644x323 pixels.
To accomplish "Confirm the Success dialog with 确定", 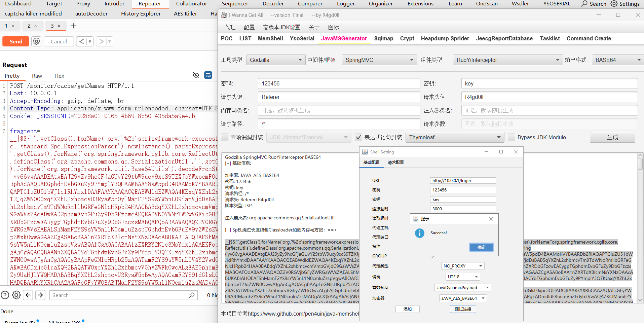I will [x=482, y=247].
